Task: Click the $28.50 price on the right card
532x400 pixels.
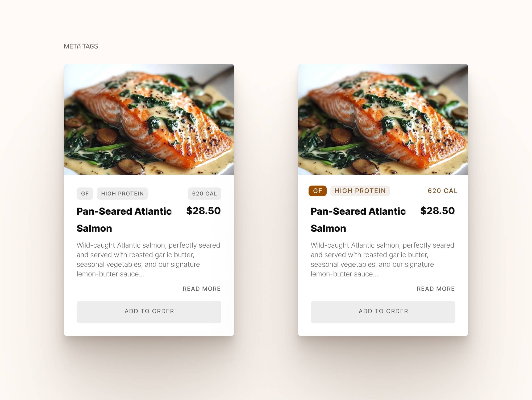Action: (x=438, y=211)
